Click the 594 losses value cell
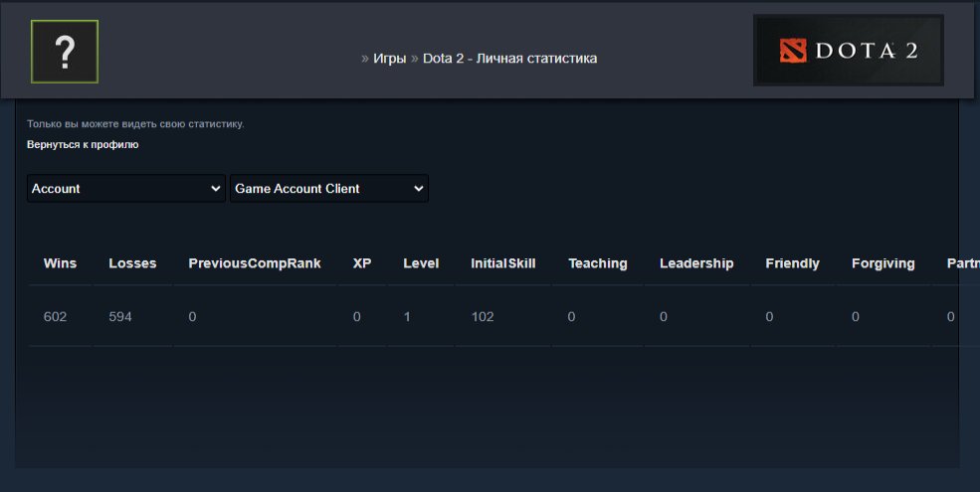This screenshot has width=980, height=492. 120,317
